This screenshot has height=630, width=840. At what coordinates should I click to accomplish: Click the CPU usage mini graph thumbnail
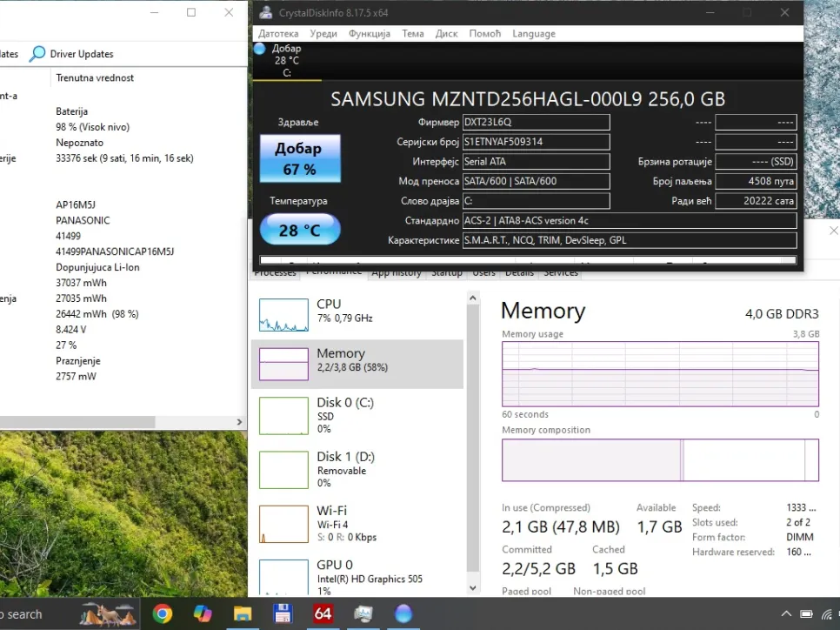point(284,315)
